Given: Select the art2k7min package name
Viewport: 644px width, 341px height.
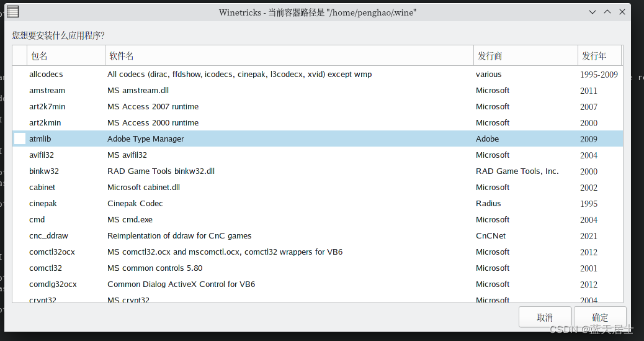Looking at the screenshot, I should [47, 106].
